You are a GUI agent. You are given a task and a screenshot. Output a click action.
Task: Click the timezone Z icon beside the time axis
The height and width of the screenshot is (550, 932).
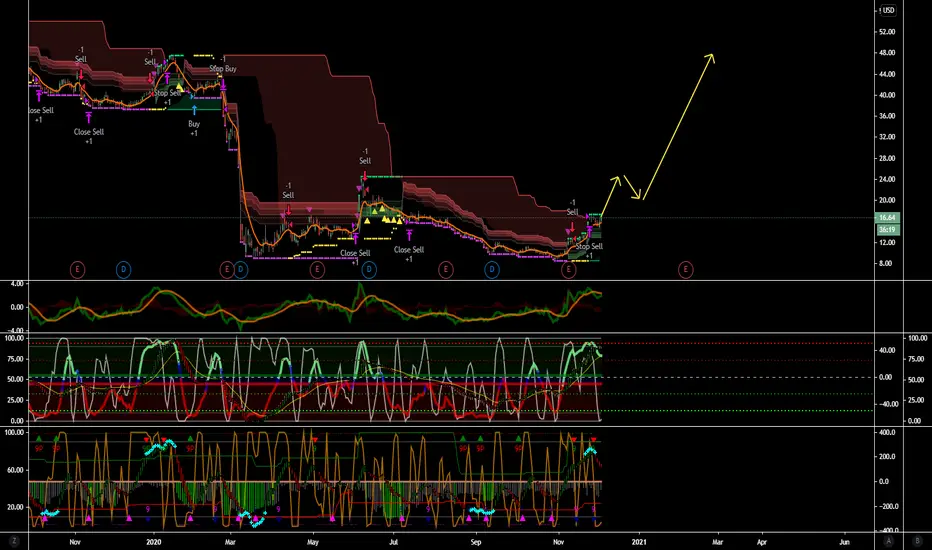pyautogui.click(x=14, y=541)
